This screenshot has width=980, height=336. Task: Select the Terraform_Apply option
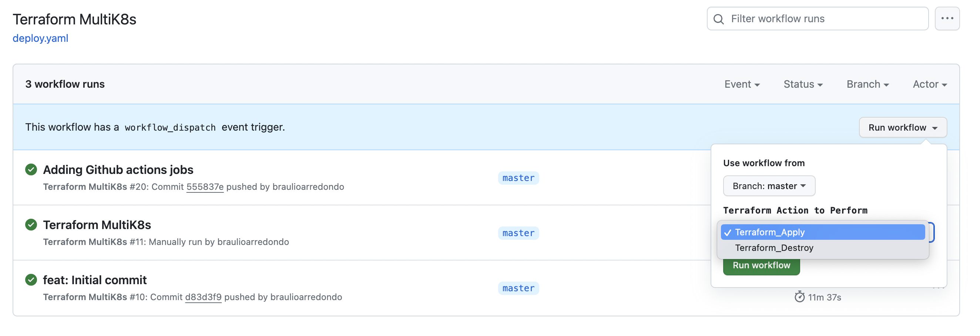click(822, 232)
